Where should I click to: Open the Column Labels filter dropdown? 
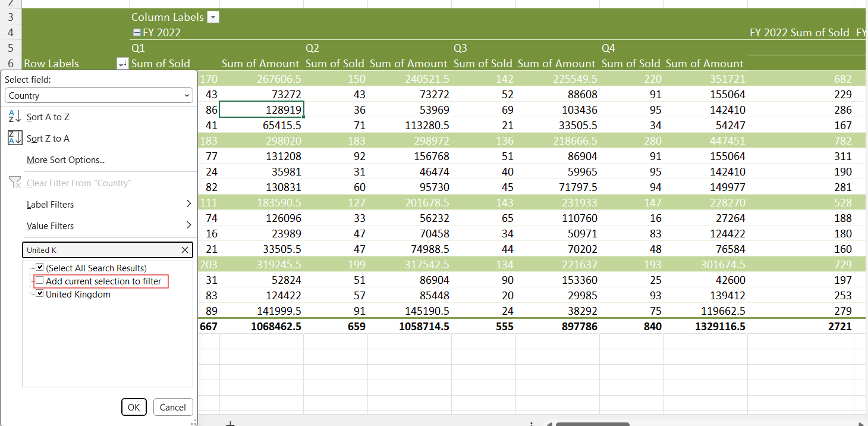[x=213, y=17]
